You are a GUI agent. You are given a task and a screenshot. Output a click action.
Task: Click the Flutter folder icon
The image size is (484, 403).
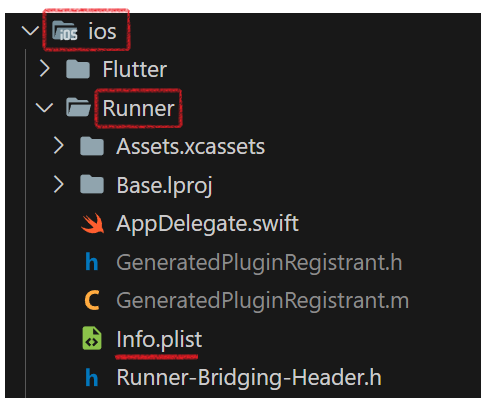tap(78, 69)
